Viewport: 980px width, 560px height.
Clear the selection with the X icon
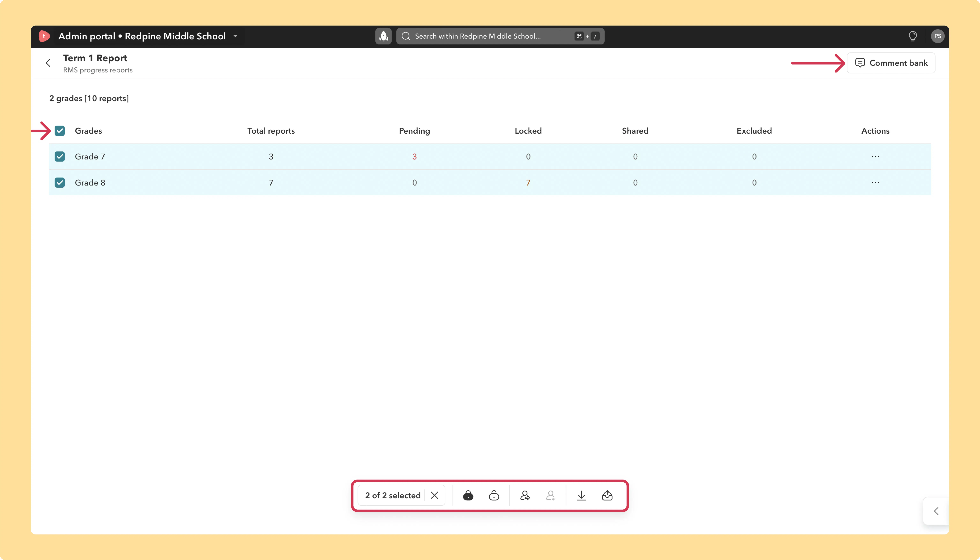tap(434, 495)
